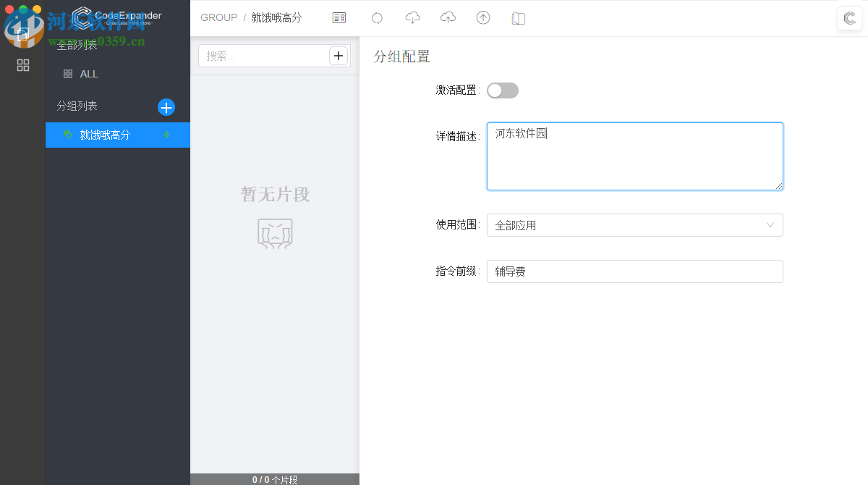Screen dimensions: 868x485
Task: Click the 指令前缀 input containing 辅导费
Action: (634, 271)
